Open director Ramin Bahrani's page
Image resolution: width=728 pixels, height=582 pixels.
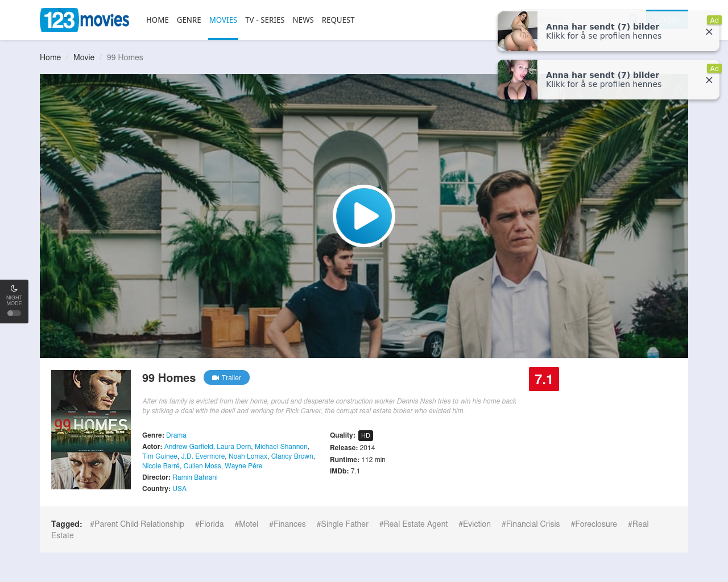coord(195,477)
